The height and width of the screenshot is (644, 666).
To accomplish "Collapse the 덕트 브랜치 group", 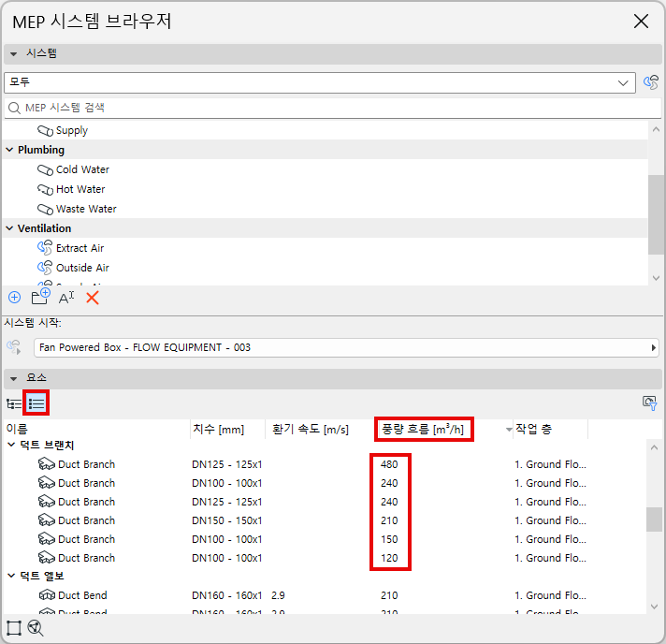I will point(11,445).
